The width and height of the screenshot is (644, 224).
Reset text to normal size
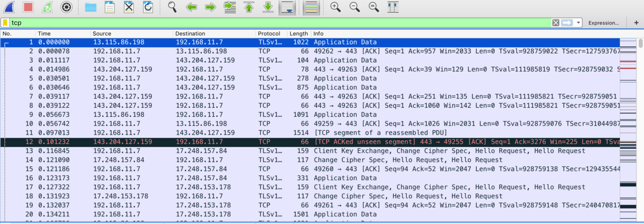[x=374, y=8]
